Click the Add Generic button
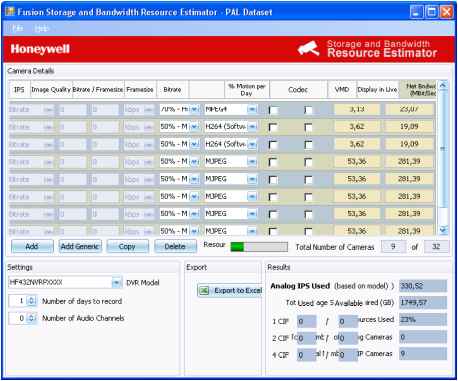 (x=80, y=247)
